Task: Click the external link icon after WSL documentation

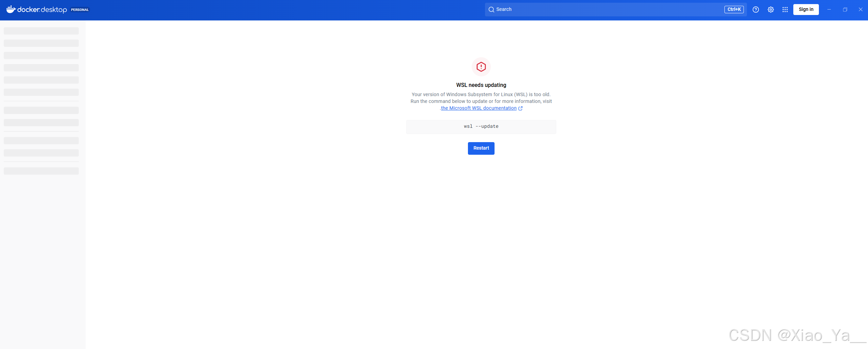Action: coord(520,108)
